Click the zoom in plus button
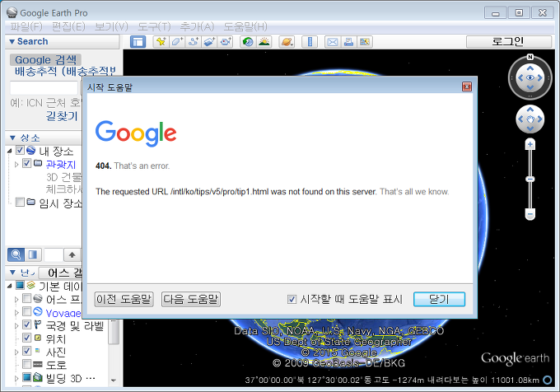 point(530,145)
